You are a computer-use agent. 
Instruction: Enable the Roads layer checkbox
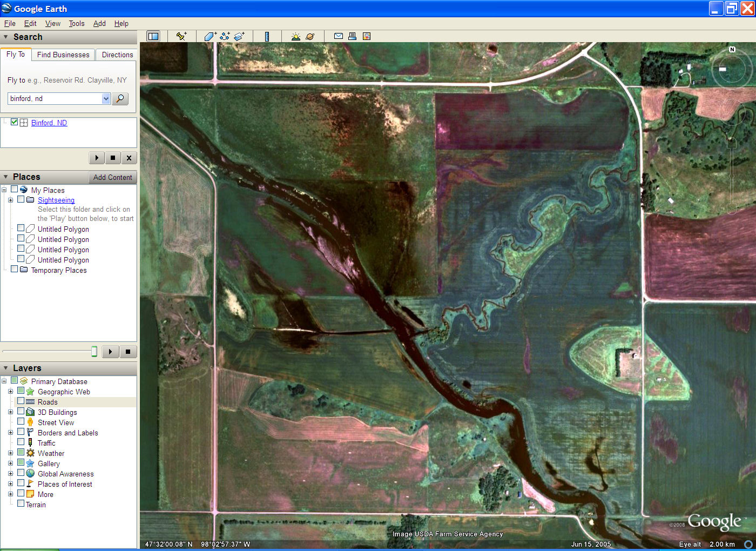click(x=21, y=401)
